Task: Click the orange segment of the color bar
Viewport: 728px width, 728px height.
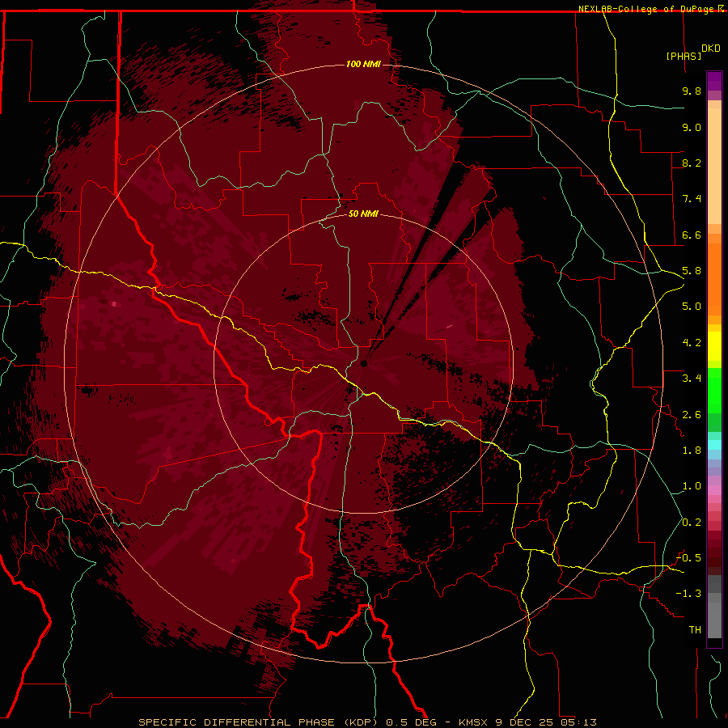Action: click(x=714, y=278)
